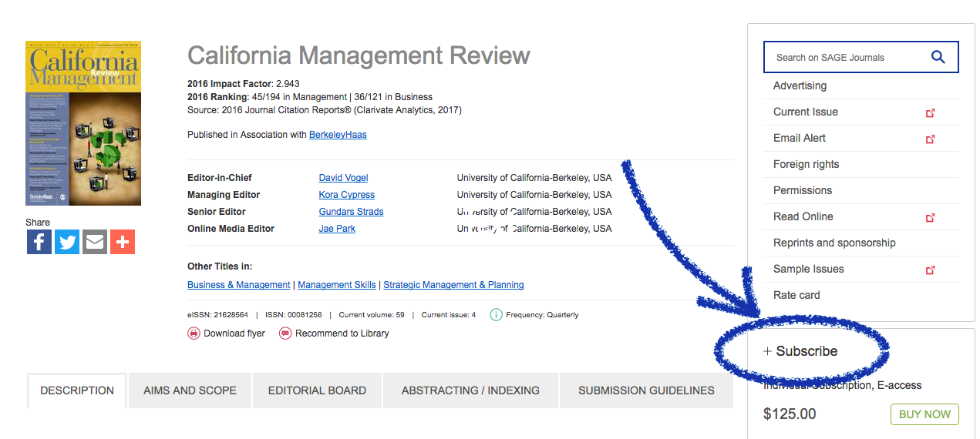Click the Current volume: 59 text
980x439 pixels.
(372, 315)
